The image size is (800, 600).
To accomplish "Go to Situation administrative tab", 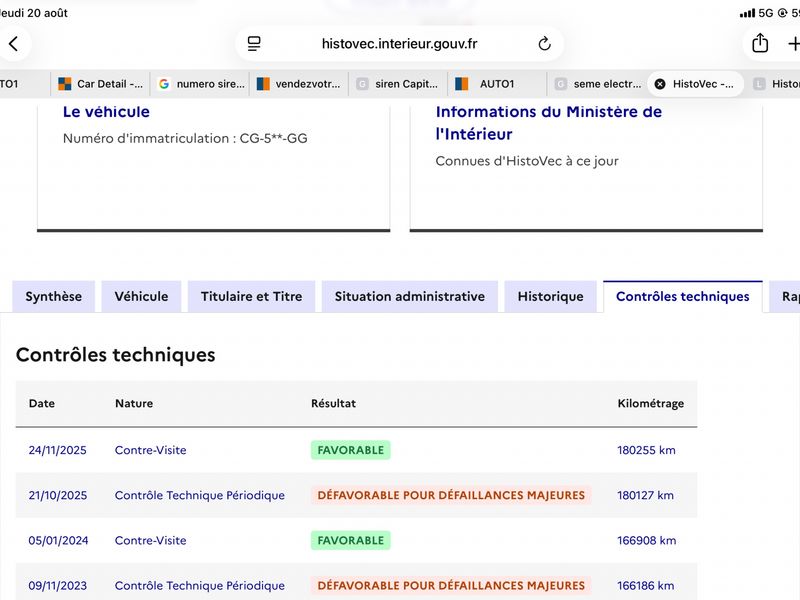I will [x=410, y=296].
